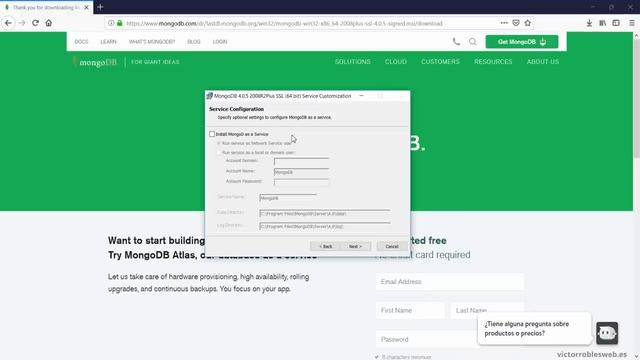Open the ABOUT US menu
The height and width of the screenshot is (360, 640).
pos(543,62)
